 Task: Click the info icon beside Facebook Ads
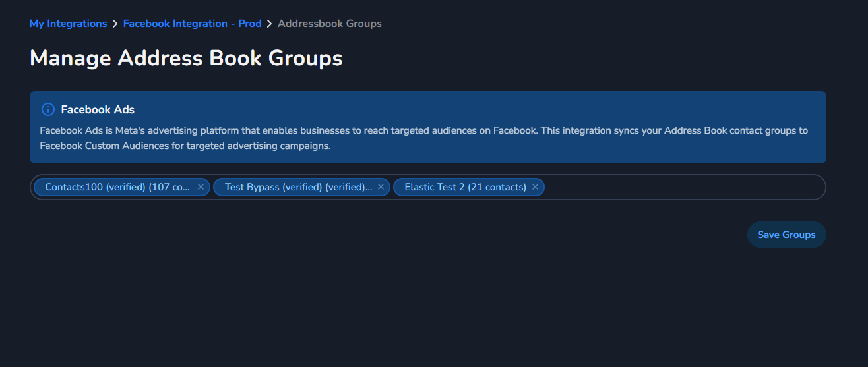(x=47, y=109)
